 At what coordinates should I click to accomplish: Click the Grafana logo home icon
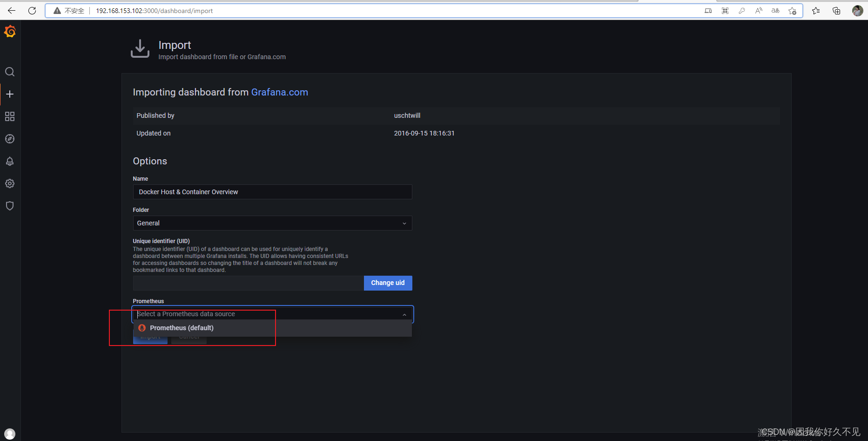(x=10, y=31)
